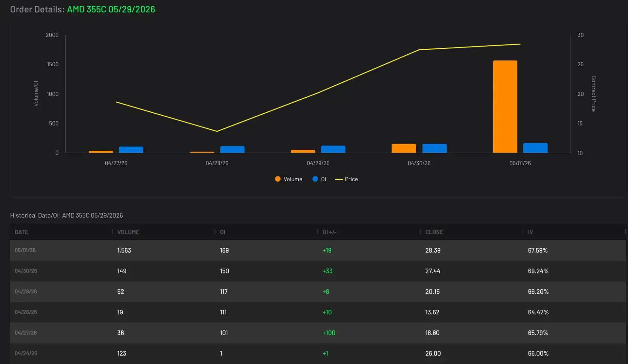This screenshot has height=364, width=628.
Task: Click OI change +10
Action: (x=327, y=312)
